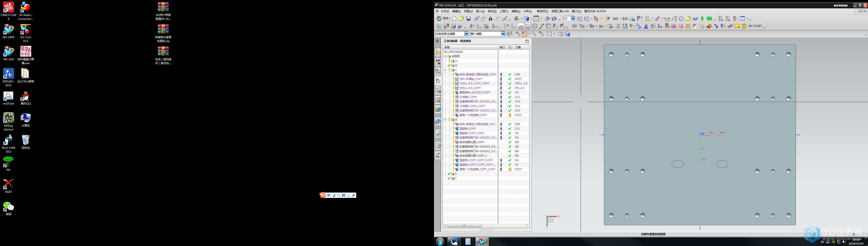
Task: Click the measure distance ruler icon
Action: point(667,19)
